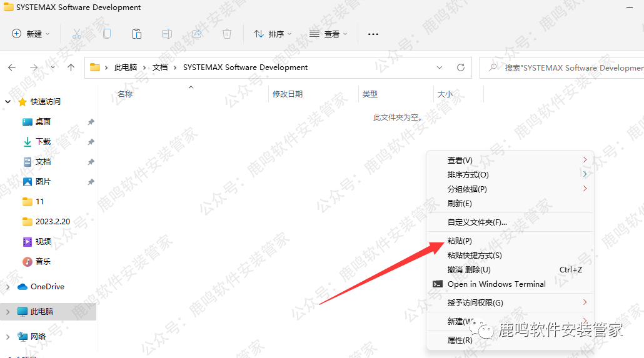Viewport: 644px width, 358px height.
Task: Click 文档 in the address breadcrumb
Action: (x=160, y=67)
